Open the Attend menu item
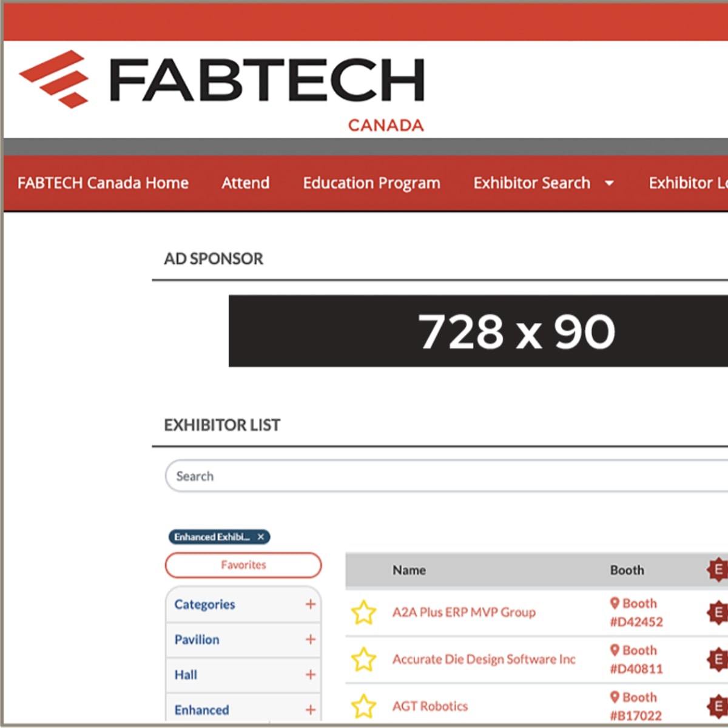 pyautogui.click(x=246, y=183)
